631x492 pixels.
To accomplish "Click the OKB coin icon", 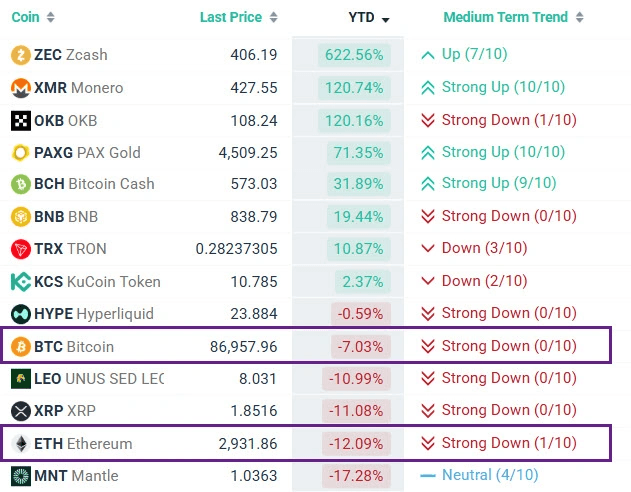I will click(21, 120).
